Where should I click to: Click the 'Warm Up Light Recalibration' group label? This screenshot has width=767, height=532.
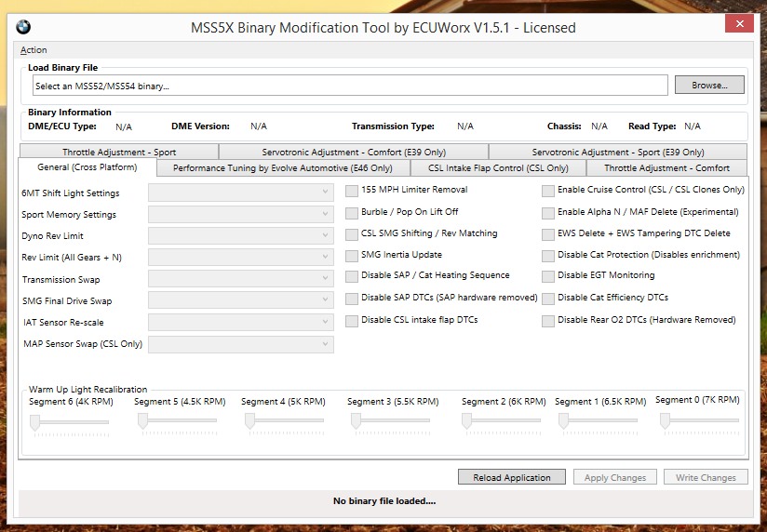pyautogui.click(x=87, y=389)
